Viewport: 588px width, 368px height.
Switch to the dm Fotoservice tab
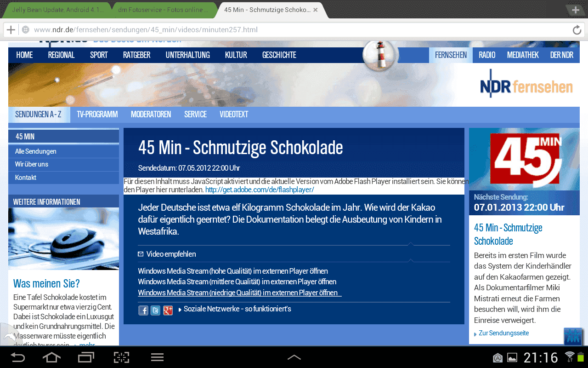(164, 10)
